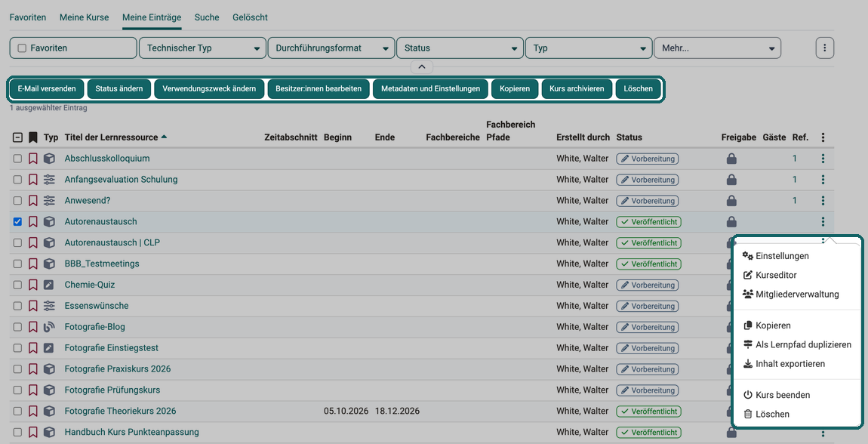Click bookmark icon for Abschlusskolloquium row

[33, 159]
